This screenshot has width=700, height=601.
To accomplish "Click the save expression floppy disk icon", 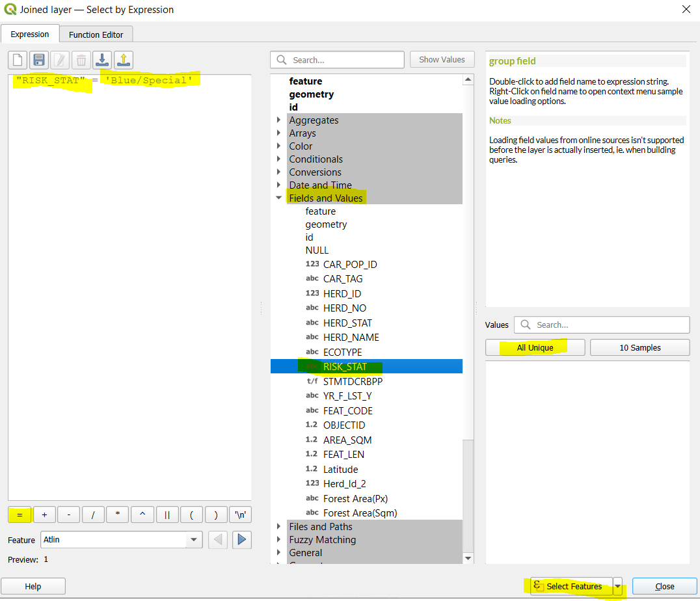I will [x=39, y=60].
